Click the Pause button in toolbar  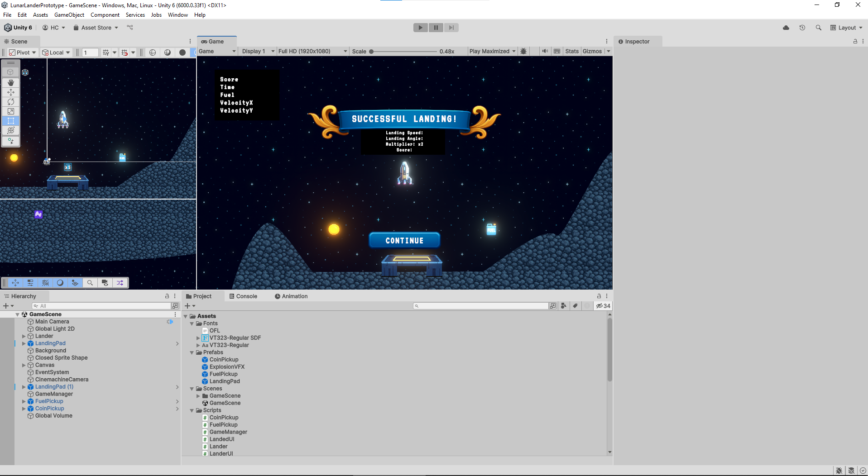(x=436, y=28)
